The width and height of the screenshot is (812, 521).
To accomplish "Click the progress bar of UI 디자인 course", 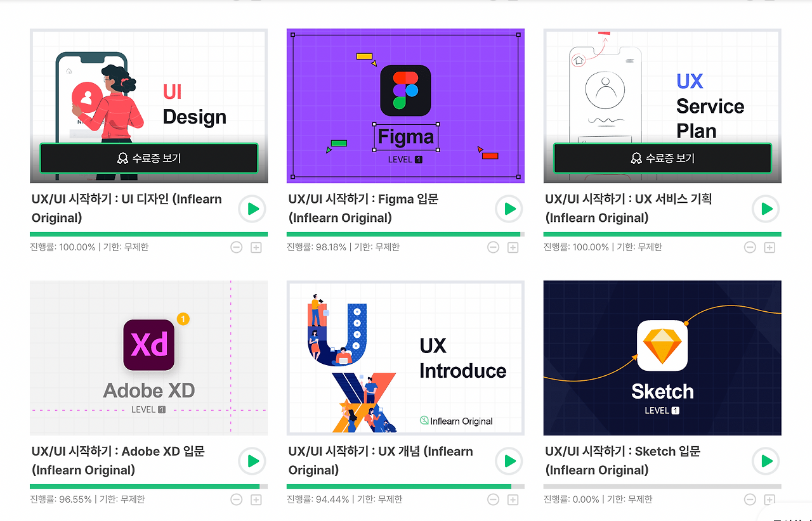I will [x=149, y=235].
